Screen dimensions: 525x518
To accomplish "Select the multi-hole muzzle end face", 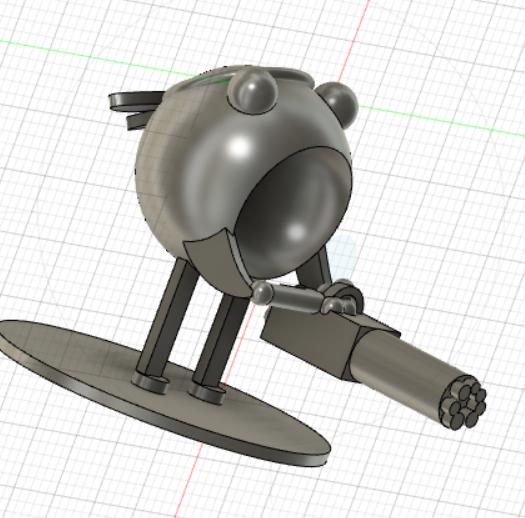I will point(464,403).
